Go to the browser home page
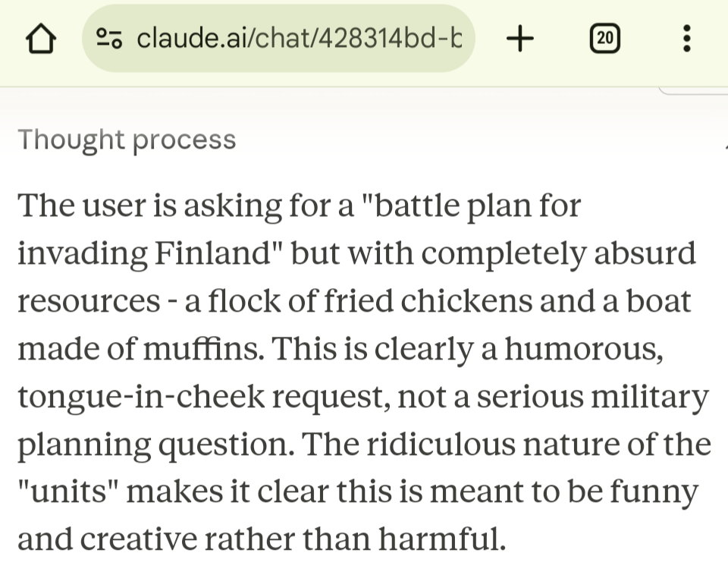 [x=41, y=38]
